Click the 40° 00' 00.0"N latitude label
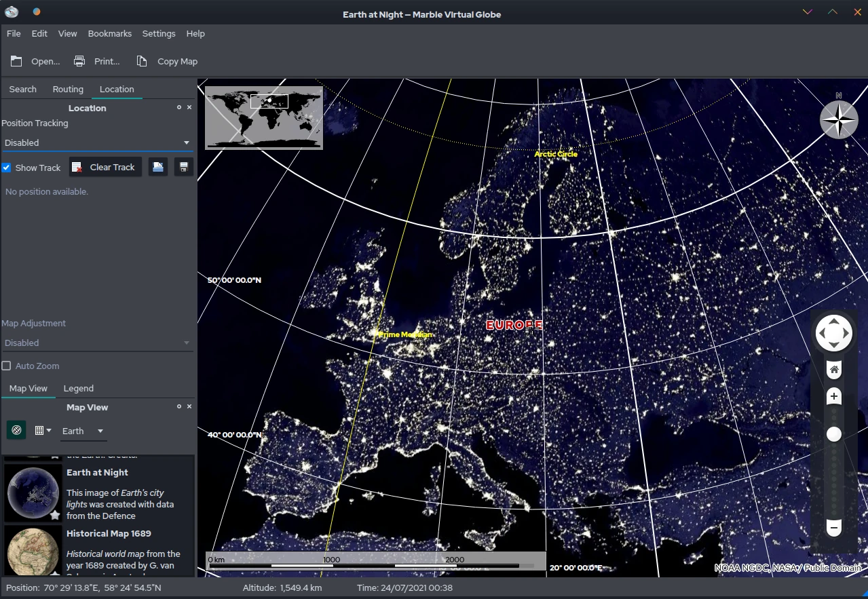 [234, 435]
